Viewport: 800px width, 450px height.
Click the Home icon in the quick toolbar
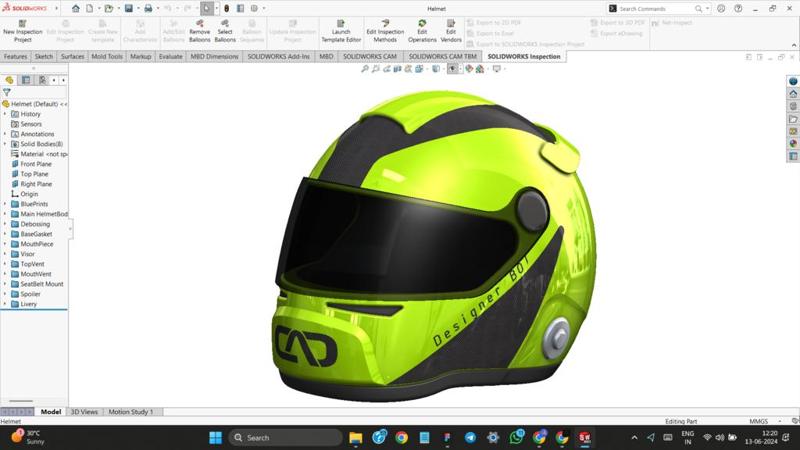pos(76,8)
